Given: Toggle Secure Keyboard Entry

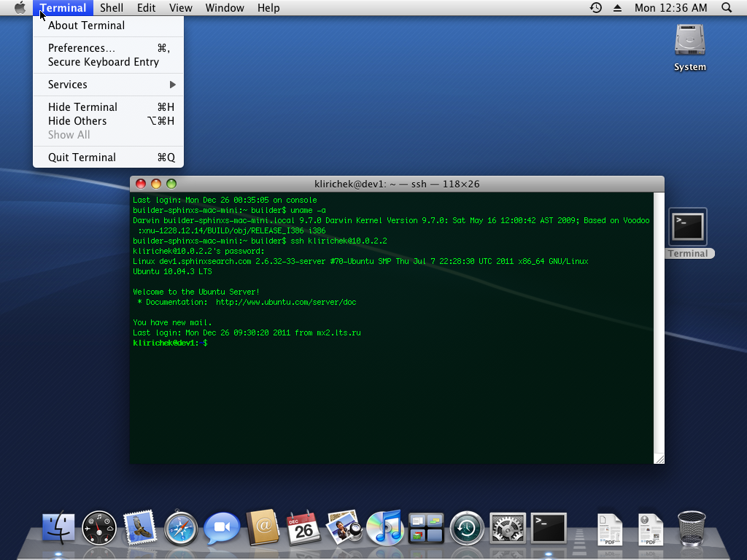Looking at the screenshot, I should [x=104, y=62].
